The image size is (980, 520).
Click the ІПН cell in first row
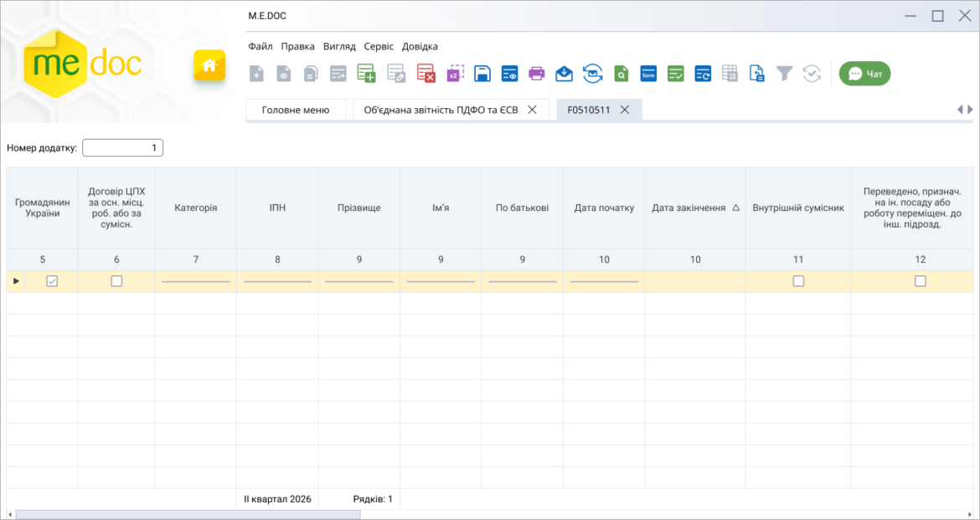277,281
